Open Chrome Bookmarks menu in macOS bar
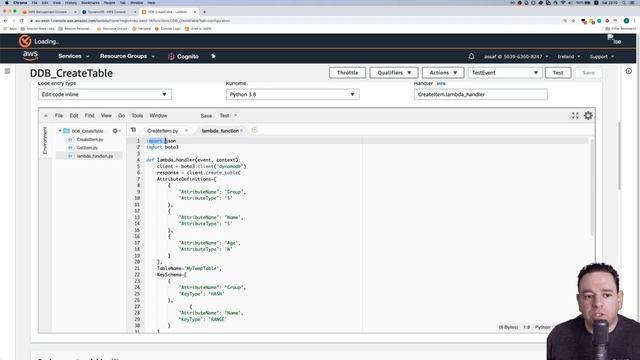Screen dimensions: 640x360 (90, 3)
